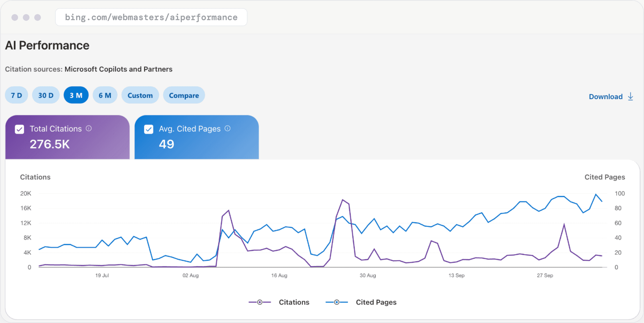Click the 100 right axis label

coord(620,193)
